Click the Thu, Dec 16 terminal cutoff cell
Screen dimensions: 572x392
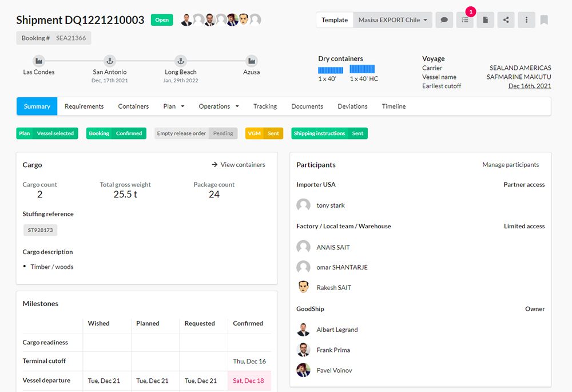click(x=249, y=361)
